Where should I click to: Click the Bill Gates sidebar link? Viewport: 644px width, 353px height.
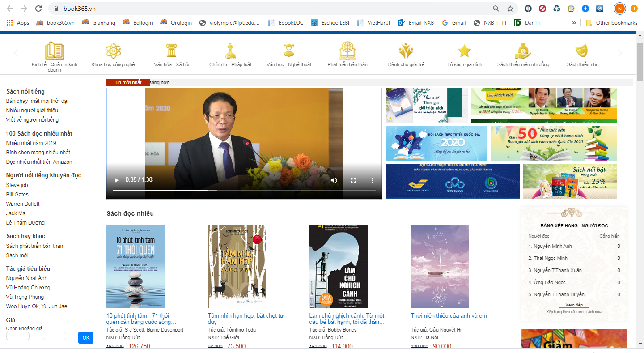(17, 195)
